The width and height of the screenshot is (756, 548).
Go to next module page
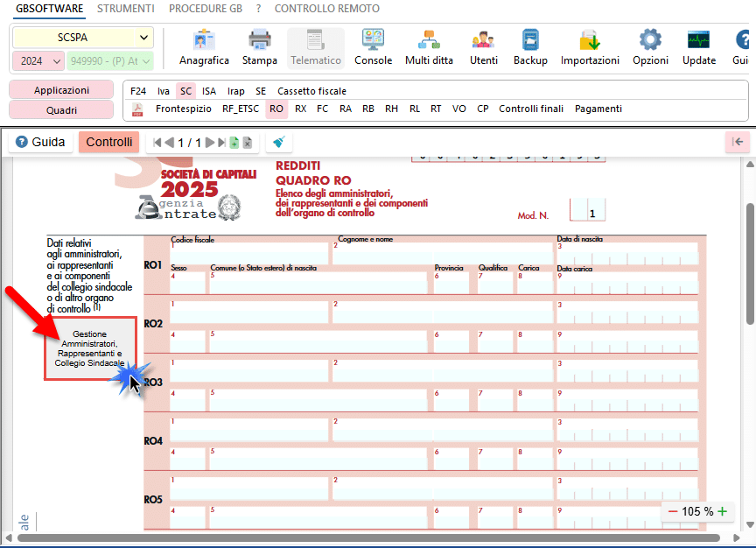click(210, 143)
